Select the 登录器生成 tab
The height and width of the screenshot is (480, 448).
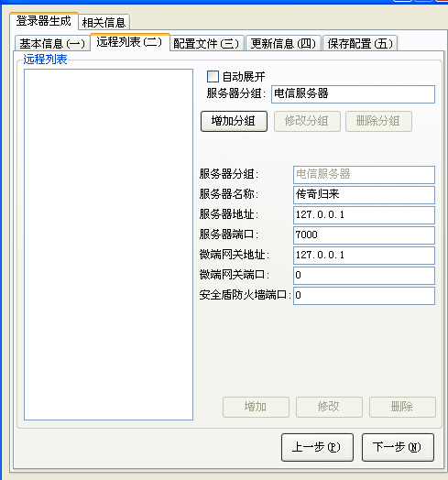tap(44, 21)
